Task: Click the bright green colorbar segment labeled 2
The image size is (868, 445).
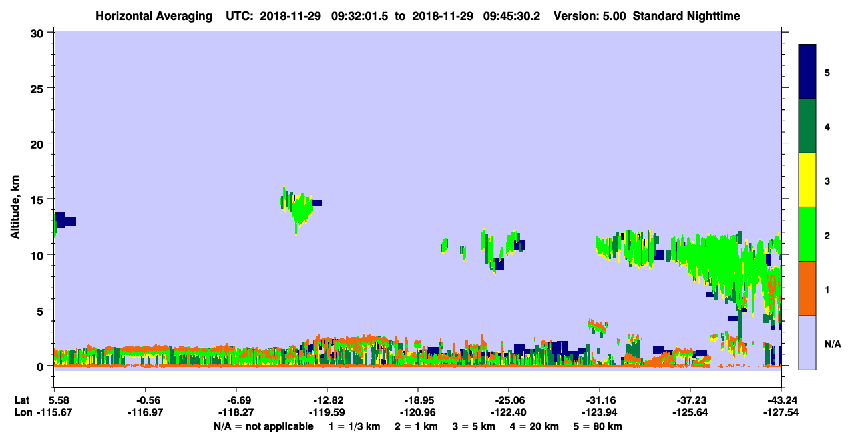Action: point(807,234)
